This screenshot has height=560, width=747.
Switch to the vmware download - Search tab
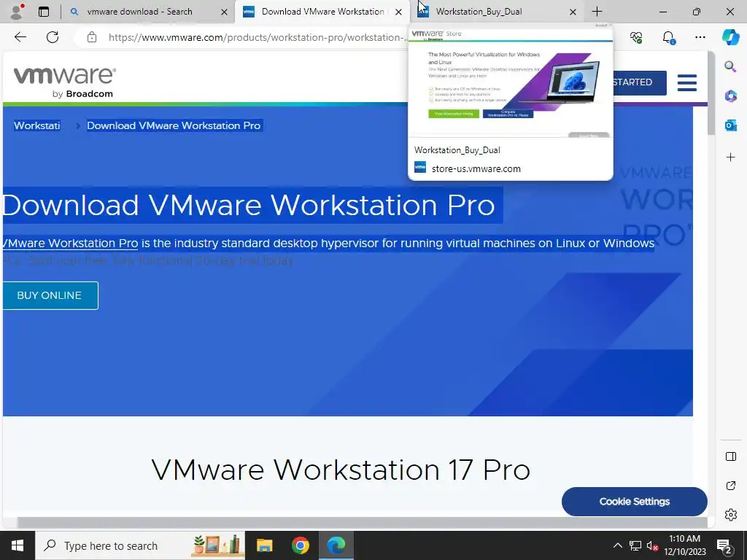click(139, 12)
